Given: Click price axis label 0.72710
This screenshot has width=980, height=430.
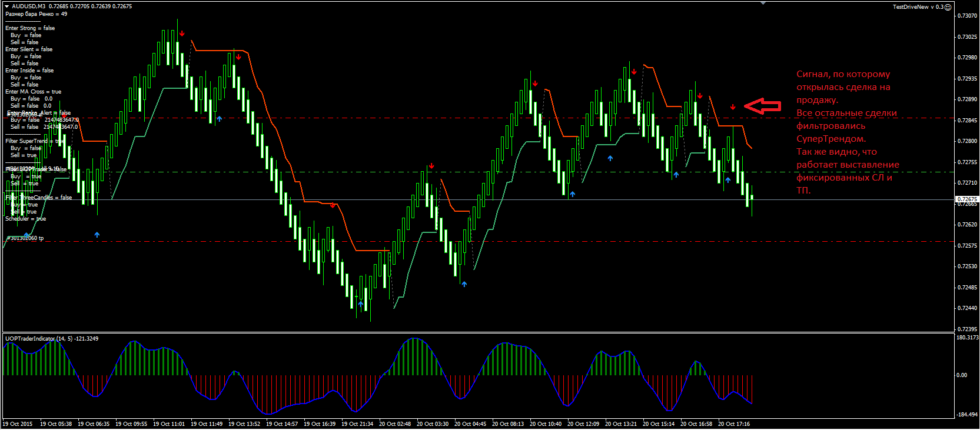Looking at the screenshot, I should (967, 183).
